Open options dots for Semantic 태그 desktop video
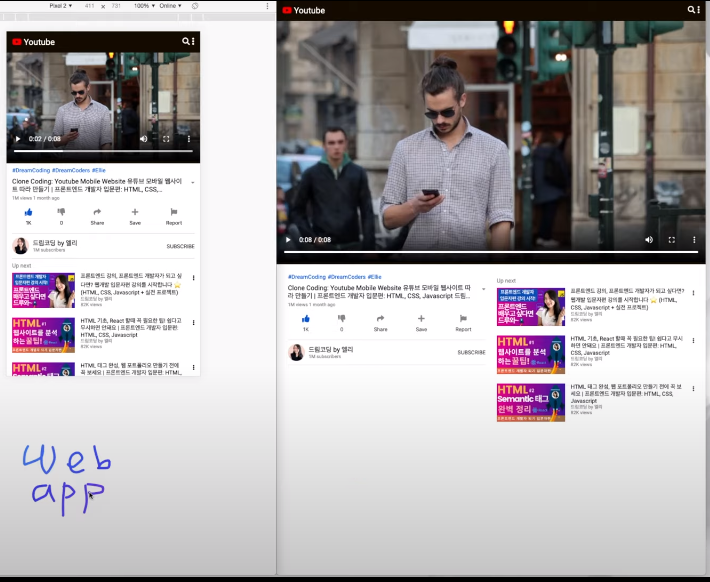The image size is (710, 582). tap(693, 389)
